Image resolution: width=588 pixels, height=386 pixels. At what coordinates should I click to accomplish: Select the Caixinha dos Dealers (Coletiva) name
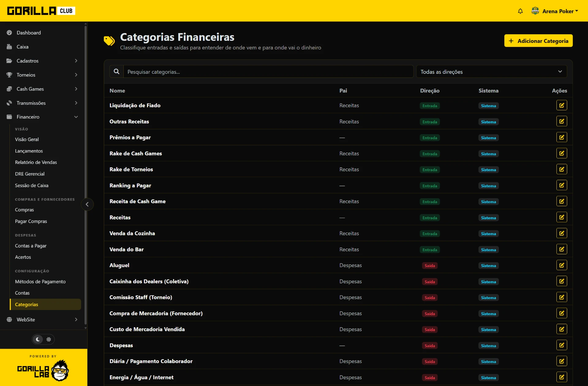(149, 281)
